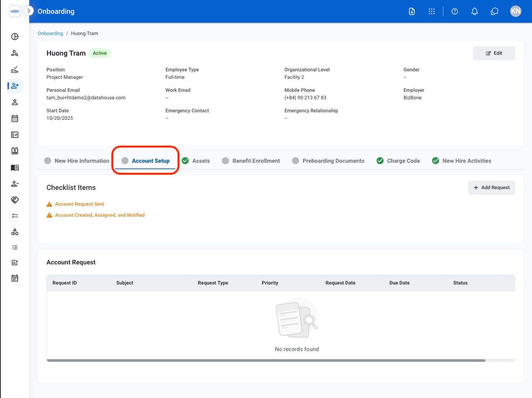
Task: Open the Benefit Enrollment tab
Action: [251, 161]
